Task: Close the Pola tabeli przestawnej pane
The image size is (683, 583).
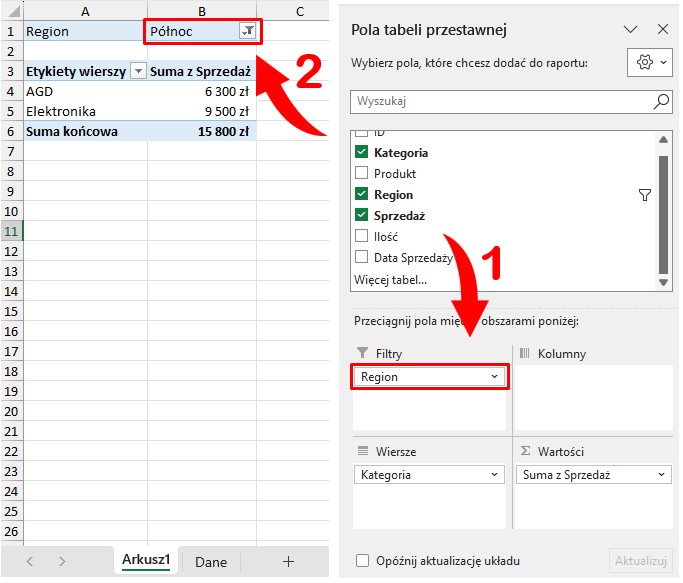Action: pos(663,29)
